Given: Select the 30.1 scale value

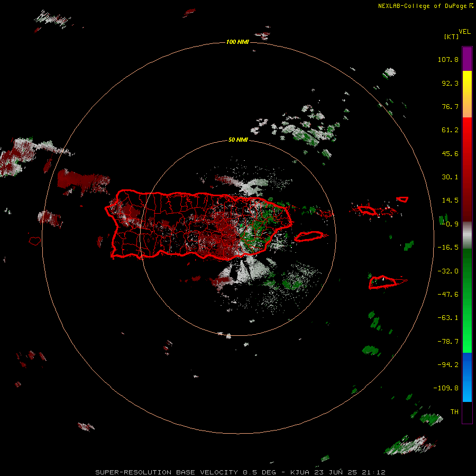Looking at the screenshot, I should pos(450,177).
